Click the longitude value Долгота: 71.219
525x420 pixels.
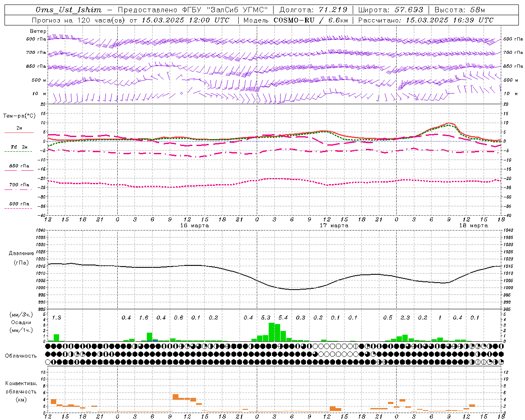pyautogui.click(x=313, y=10)
